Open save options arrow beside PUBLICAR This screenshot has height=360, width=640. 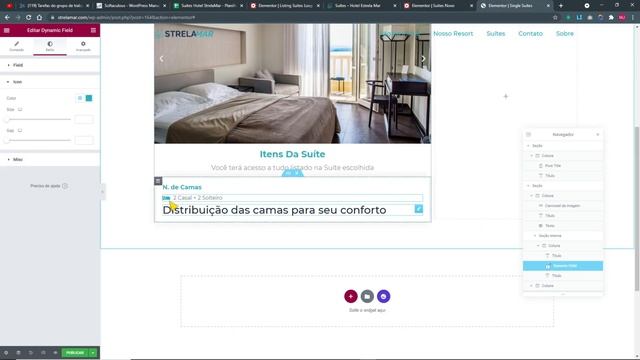[93, 353]
